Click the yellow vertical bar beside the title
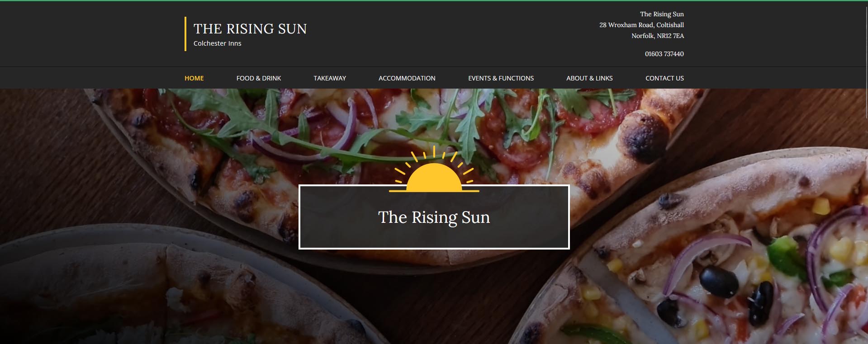This screenshot has width=868, height=344. pyautogui.click(x=185, y=34)
